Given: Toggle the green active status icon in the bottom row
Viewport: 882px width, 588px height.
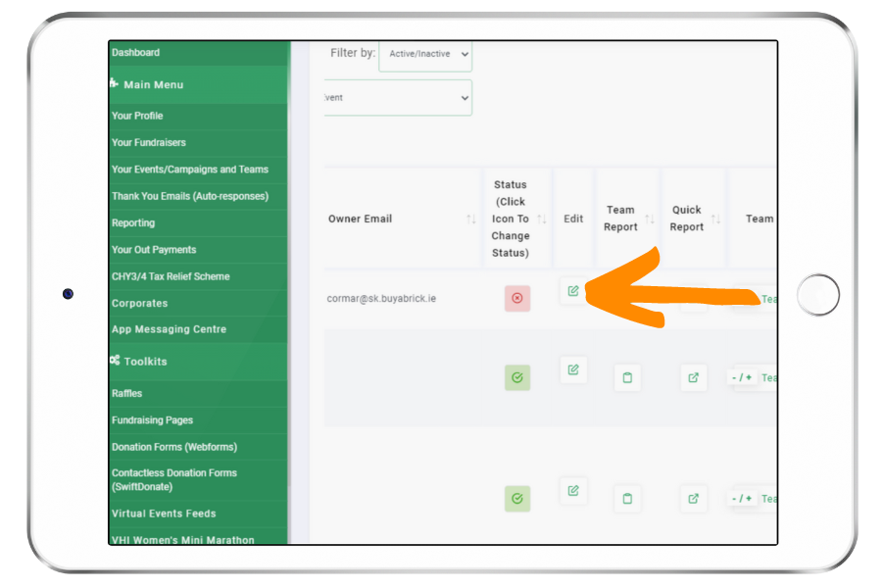Looking at the screenshot, I should coord(516,499).
